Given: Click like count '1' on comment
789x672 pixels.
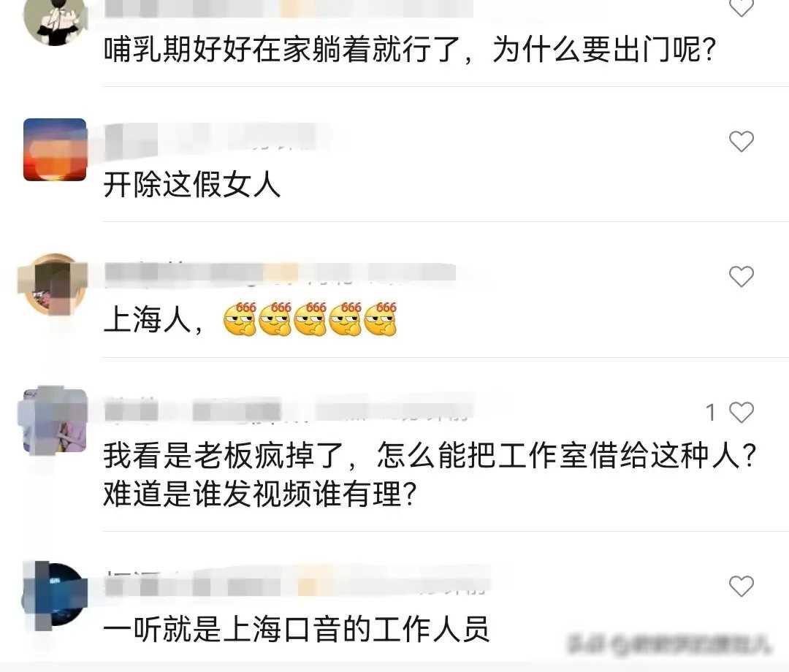Looking at the screenshot, I should 711,413.
